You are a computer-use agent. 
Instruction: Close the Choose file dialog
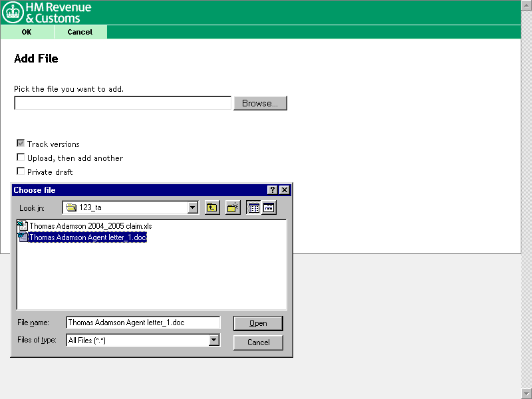click(285, 190)
